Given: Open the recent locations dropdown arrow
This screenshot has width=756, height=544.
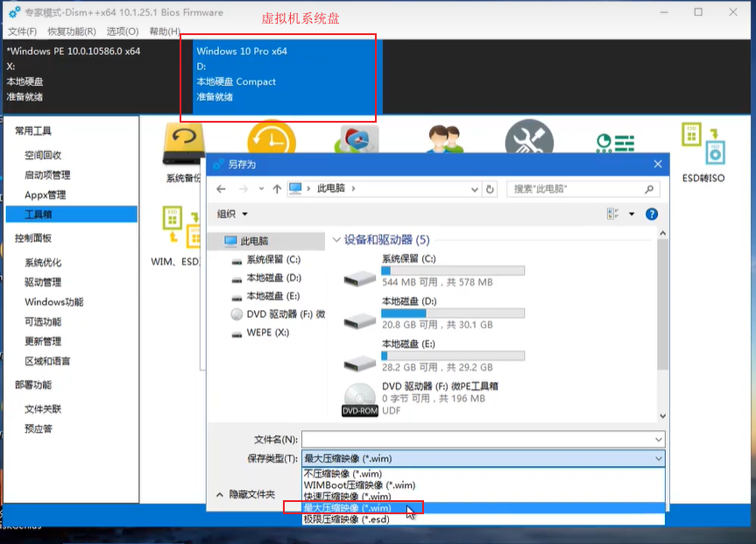Looking at the screenshot, I should click(261, 189).
